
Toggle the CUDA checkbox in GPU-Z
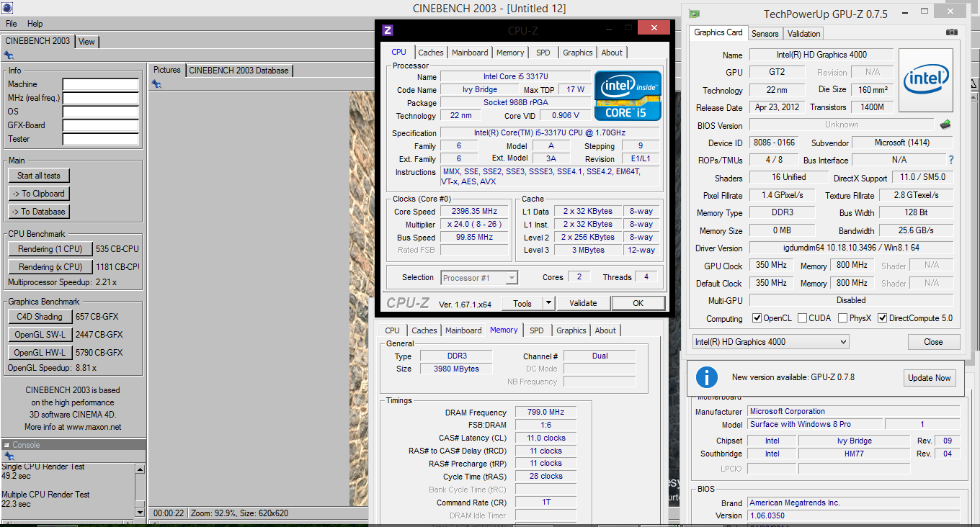(802, 318)
